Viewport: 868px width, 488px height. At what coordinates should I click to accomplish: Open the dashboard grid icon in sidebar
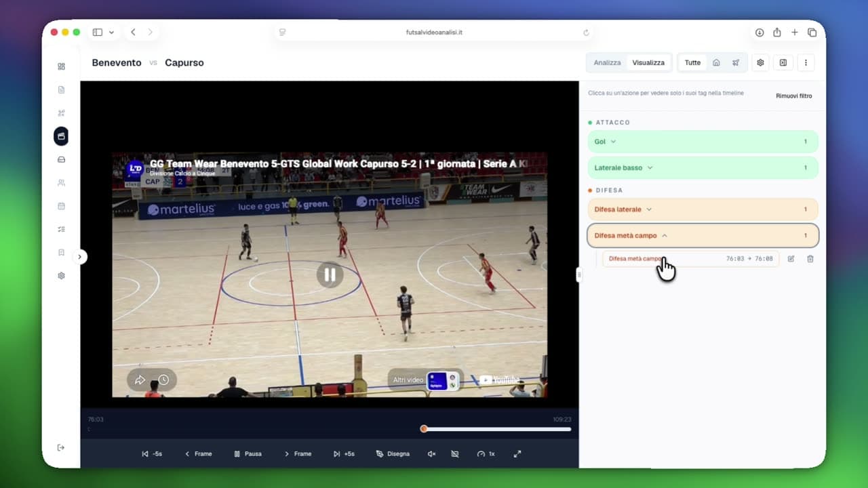coord(61,66)
